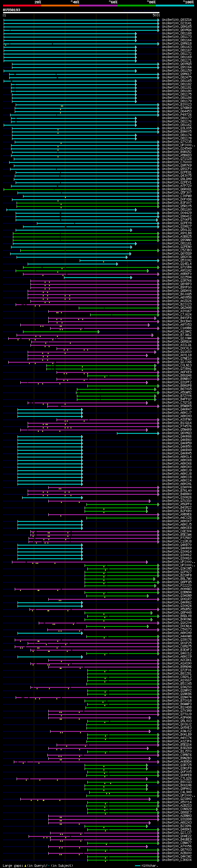Select hit label 'UniRef100_Q9S164'
Image resolution: width=197 pixels, height=868 pixels.
(177, 67)
